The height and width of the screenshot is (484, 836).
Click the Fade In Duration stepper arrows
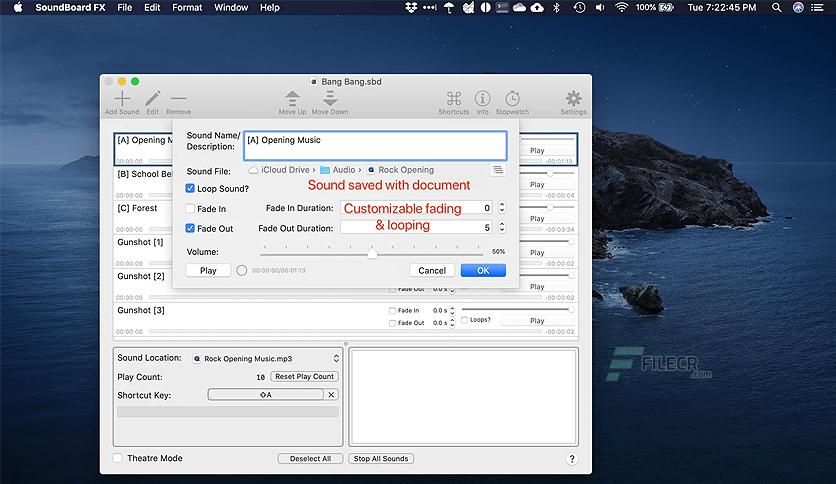tap(502, 207)
